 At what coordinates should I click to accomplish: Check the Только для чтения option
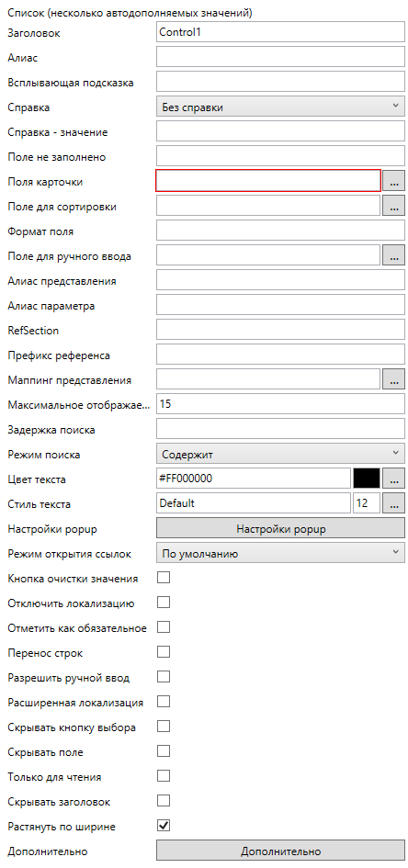[164, 776]
